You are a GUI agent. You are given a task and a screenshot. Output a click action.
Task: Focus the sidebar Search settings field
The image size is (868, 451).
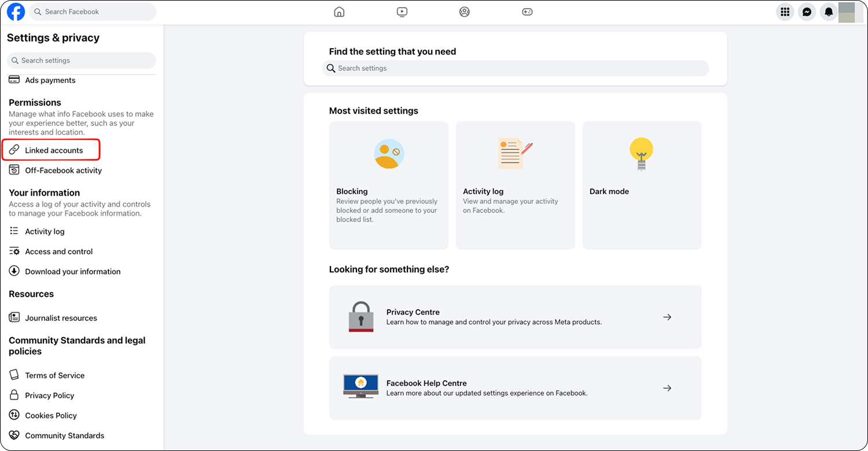click(82, 60)
